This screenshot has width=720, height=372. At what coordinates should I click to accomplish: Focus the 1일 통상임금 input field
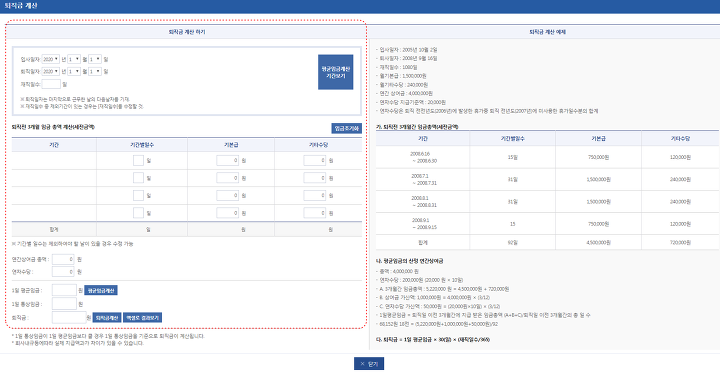64,304
